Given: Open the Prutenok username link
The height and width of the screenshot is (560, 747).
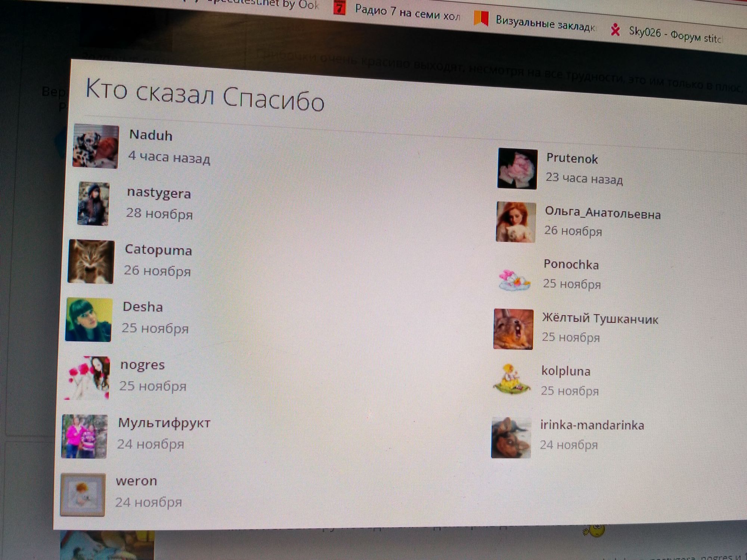Looking at the screenshot, I should [x=572, y=159].
